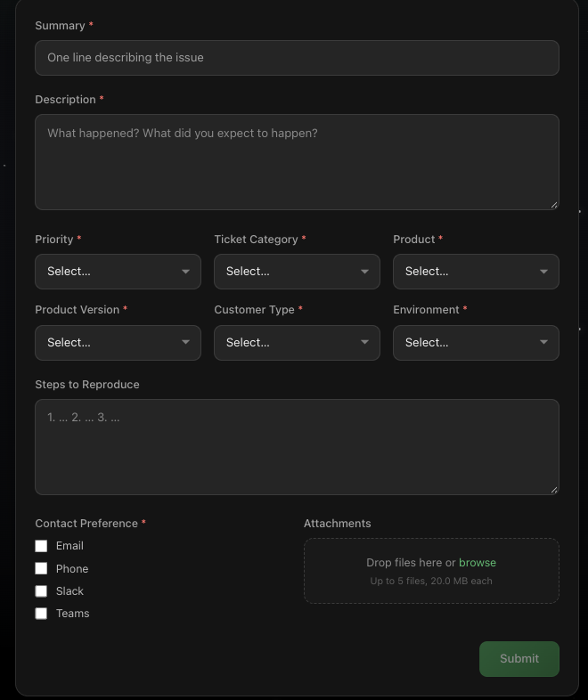The image size is (588, 700).
Task: Expand the Product select menu
Action: point(476,272)
